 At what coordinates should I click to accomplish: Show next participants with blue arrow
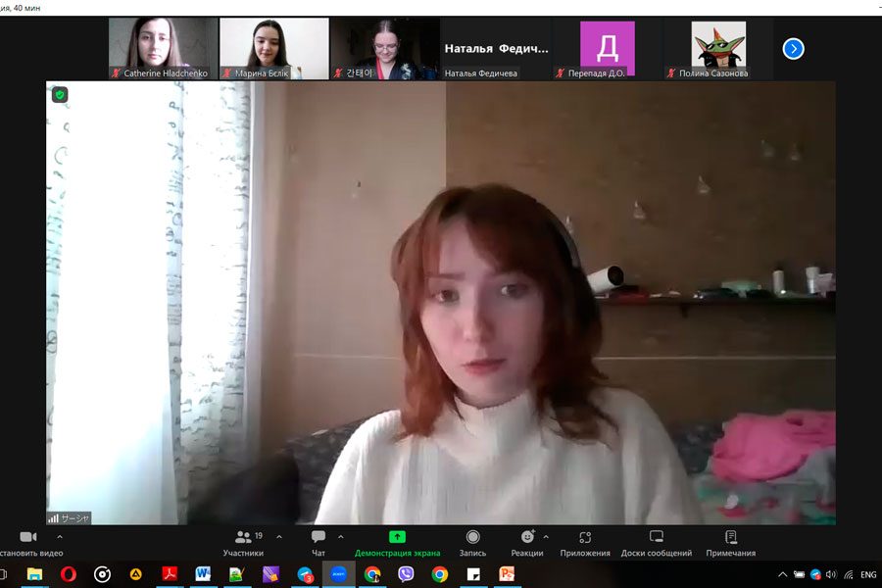coord(793,49)
